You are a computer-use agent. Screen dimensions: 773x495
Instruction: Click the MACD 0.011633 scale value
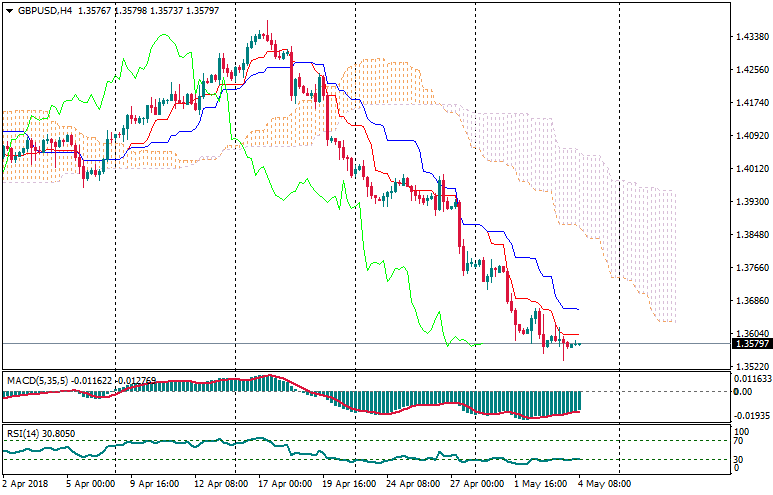(752, 380)
